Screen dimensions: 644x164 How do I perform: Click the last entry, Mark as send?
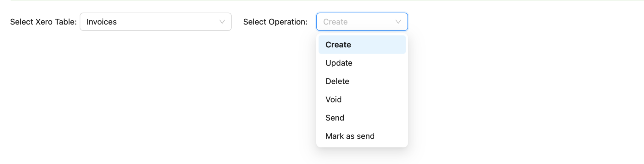[x=362, y=136]
